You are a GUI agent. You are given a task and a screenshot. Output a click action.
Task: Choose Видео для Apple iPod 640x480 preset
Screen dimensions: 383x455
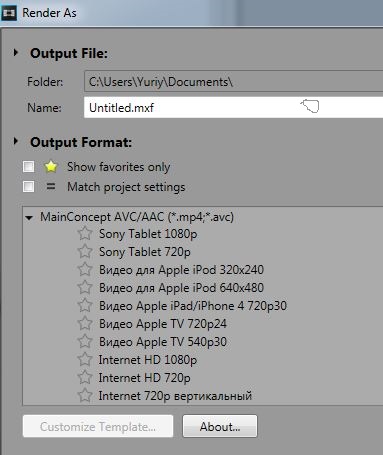coord(181,288)
